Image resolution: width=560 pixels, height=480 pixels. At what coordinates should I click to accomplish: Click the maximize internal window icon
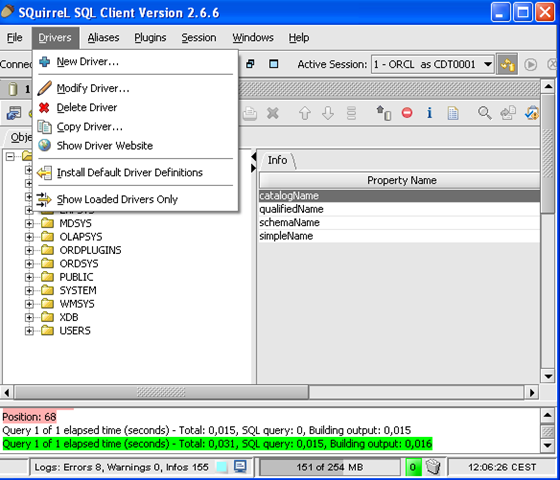click(274, 64)
